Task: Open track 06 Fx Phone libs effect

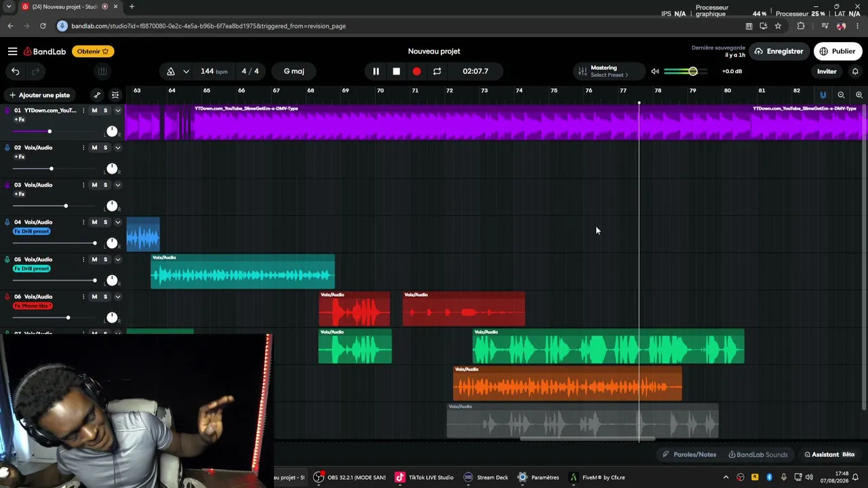Action: tap(33, 306)
